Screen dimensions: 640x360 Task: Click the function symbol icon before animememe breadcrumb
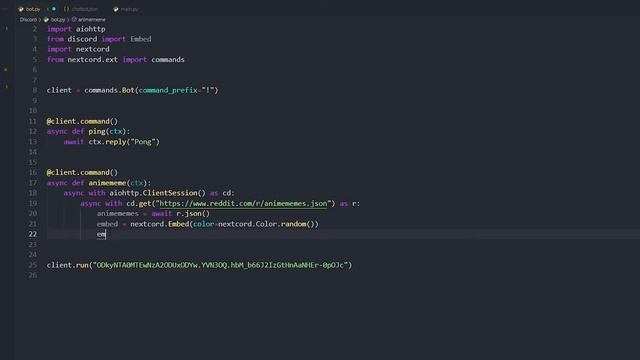pos(74,20)
